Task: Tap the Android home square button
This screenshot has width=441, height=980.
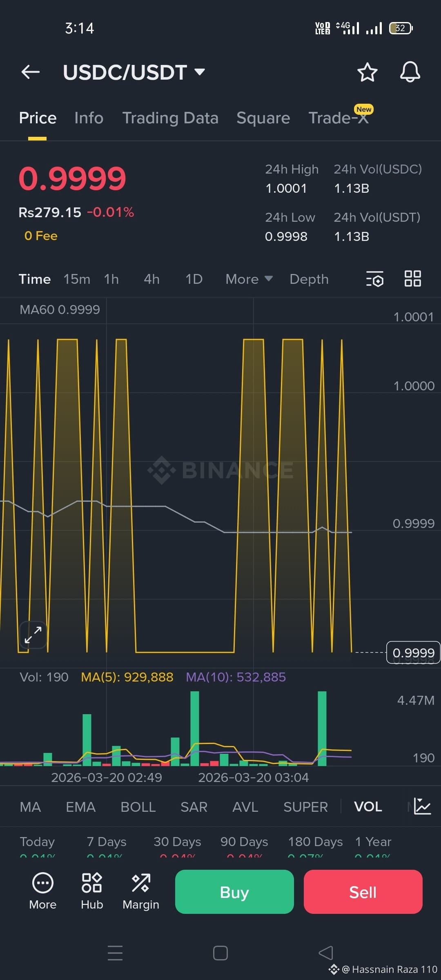Action: pos(220,953)
